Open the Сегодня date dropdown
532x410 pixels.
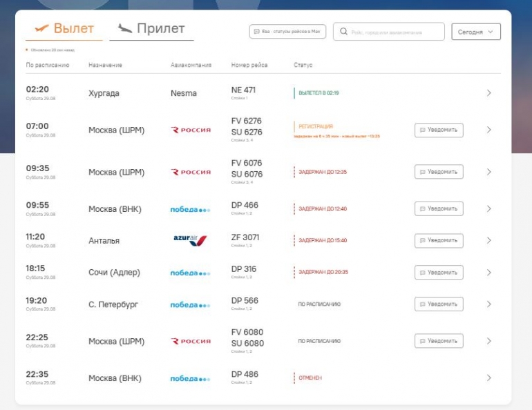[475, 32]
